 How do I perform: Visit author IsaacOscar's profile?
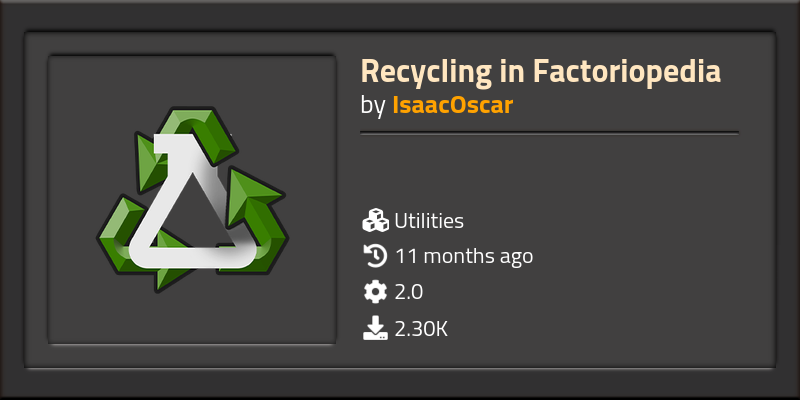[453, 105]
